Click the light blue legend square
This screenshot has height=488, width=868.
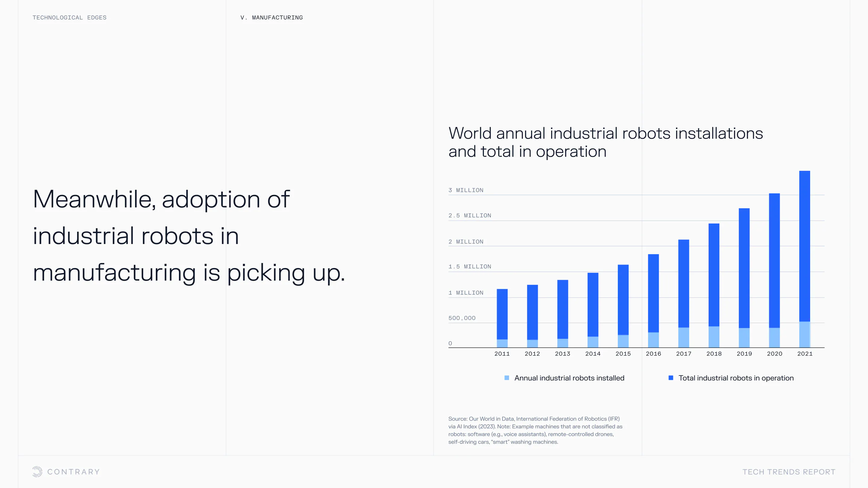pos(506,378)
